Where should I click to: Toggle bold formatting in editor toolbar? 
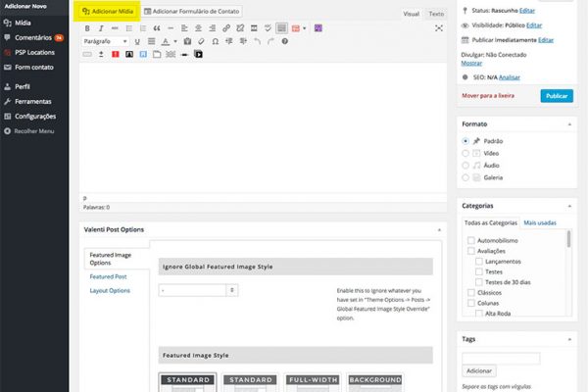tap(87, 29)
